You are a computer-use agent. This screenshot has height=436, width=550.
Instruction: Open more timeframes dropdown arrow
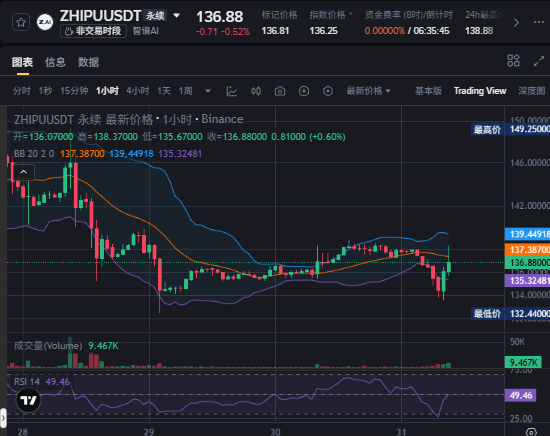pos(208,91)
